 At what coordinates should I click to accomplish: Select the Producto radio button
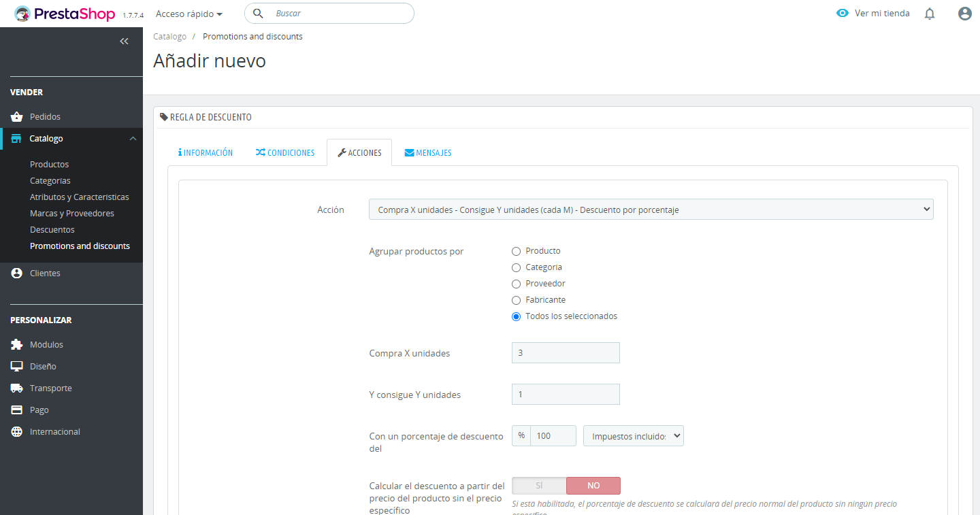click(517, 251)
